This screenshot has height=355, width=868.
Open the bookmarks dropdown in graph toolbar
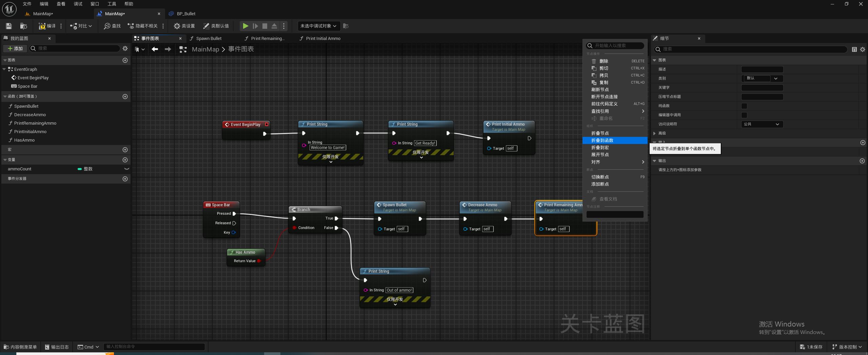coord(140,49)
